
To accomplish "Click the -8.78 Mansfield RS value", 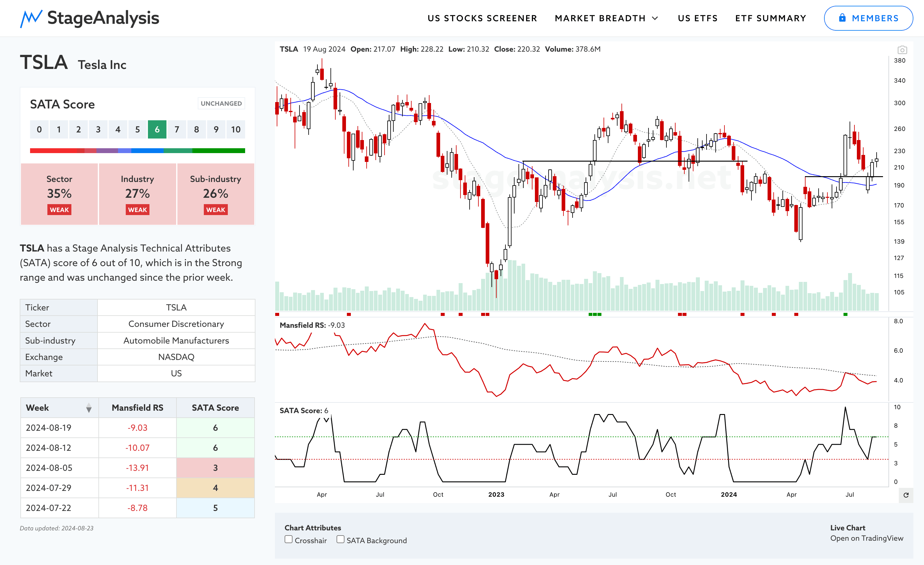I will tap(137, 508).
